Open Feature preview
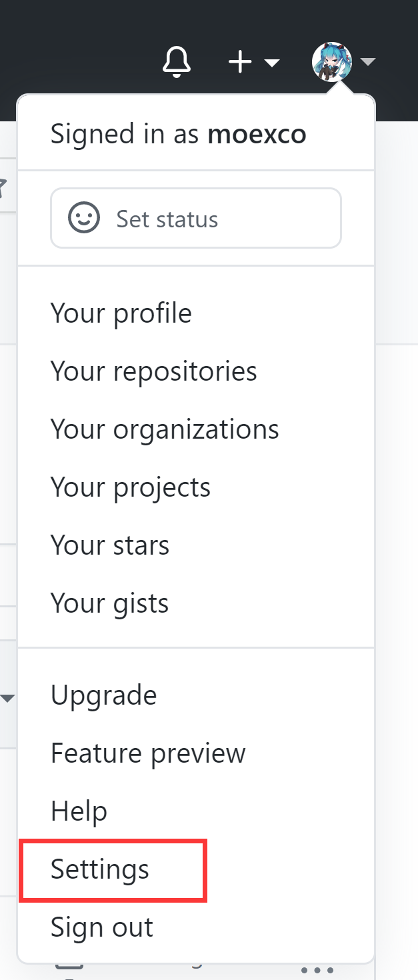Viewport: 418px width, 980px height. pyautogui.click(x=148, y=753)
